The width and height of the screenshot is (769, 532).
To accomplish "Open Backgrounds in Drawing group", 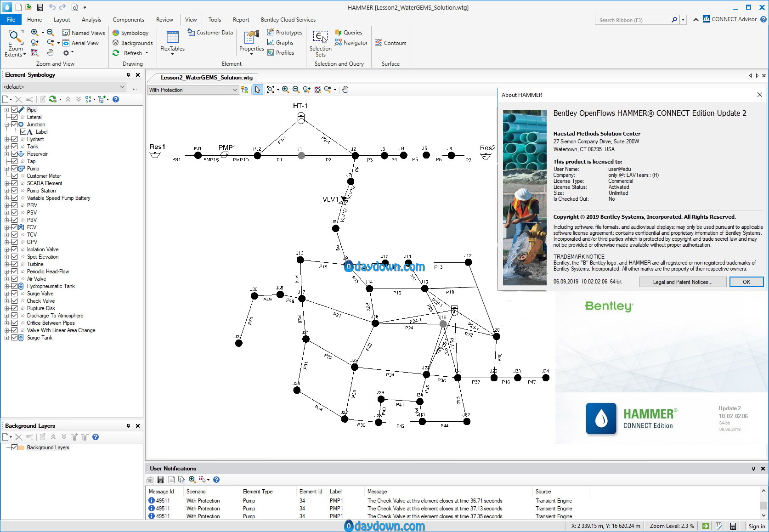I will tap(132, 43).
